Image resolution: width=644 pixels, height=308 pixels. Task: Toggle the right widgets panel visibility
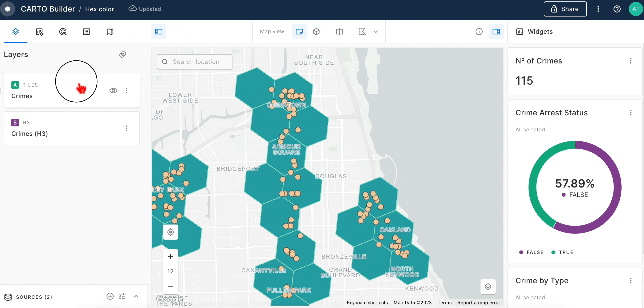point(496,32)
